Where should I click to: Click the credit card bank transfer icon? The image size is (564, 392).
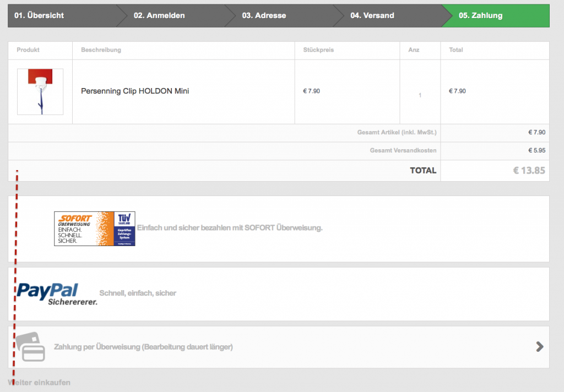pyautogui.click(x=30, y=347)
